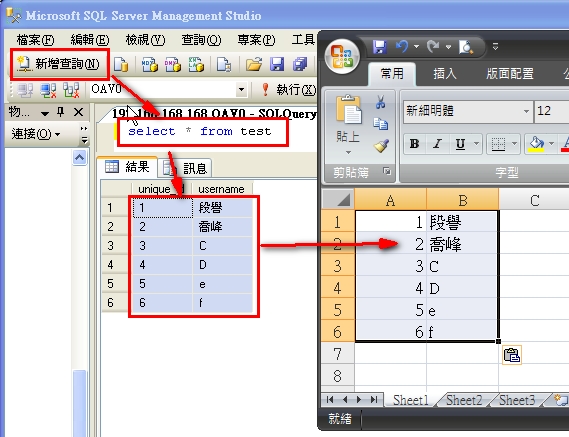Click the Connect icon in the SQL editor toolbar

click(25, 90)
